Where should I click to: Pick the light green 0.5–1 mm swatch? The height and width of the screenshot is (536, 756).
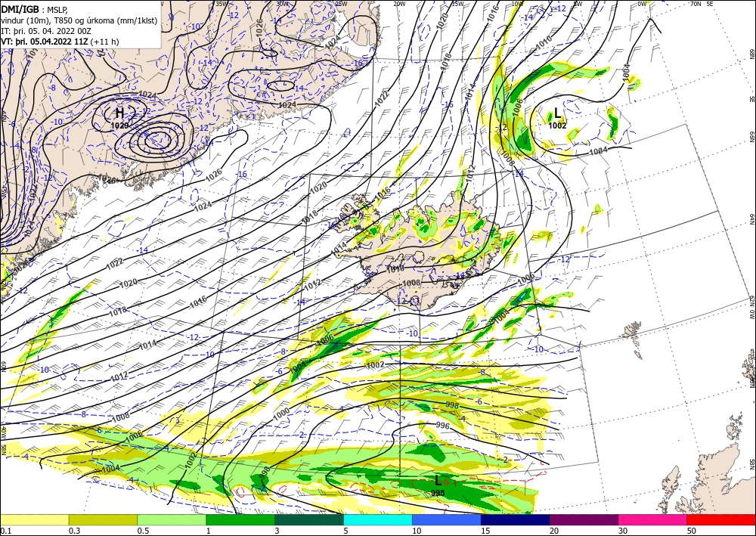pos(172,519)
